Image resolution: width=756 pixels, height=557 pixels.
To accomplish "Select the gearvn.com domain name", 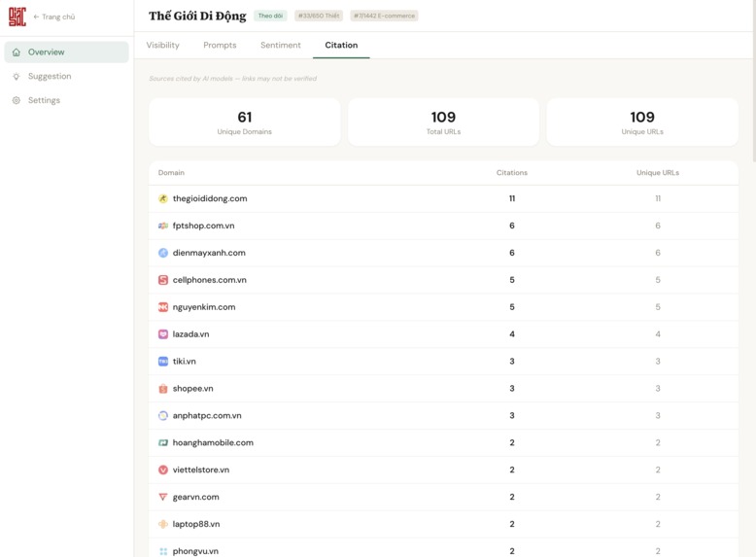I will click(x=195, y=497).
